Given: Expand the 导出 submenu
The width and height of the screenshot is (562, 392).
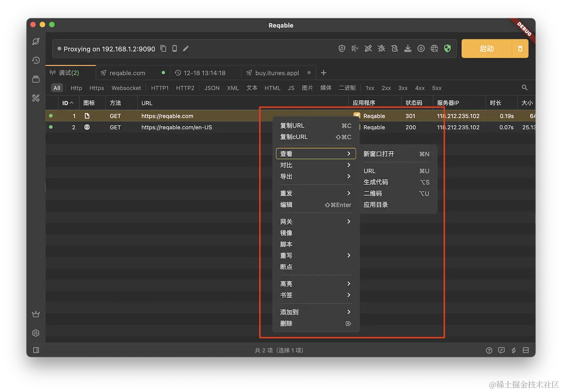Looking at the screenshot, I should tap(316, 176).
